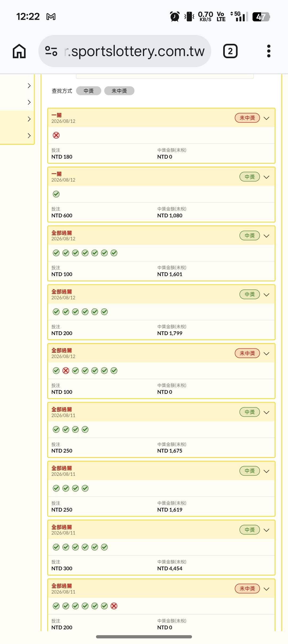
Task: Open the site settings icon in address bar
Action: [51, 51]
